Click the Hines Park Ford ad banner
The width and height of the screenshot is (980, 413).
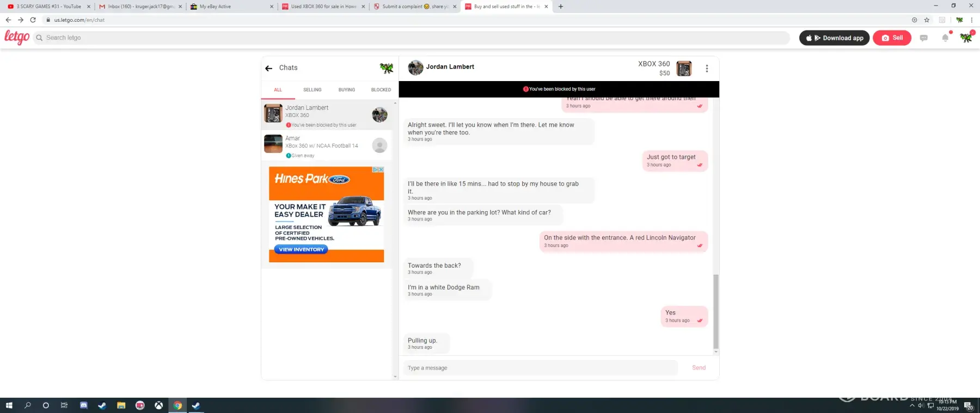pos(326,214)
